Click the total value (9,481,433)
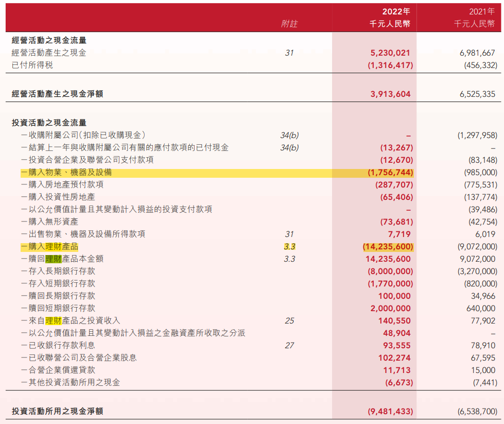The image size is (504, 424). click(x=390, y=412)
